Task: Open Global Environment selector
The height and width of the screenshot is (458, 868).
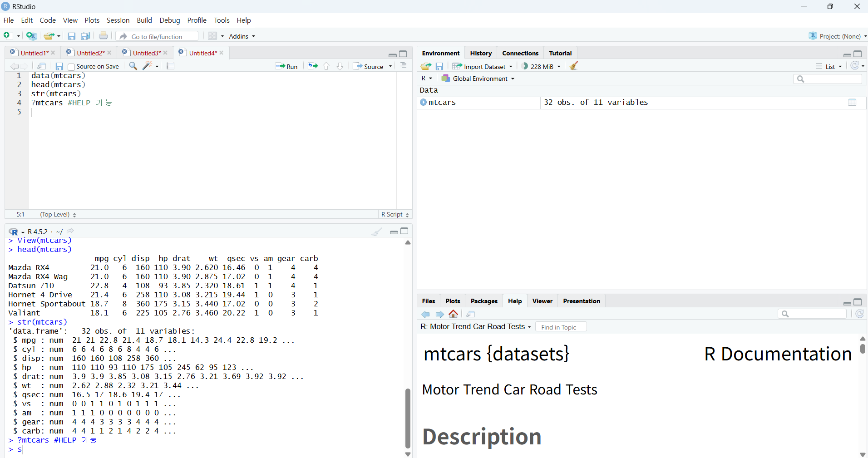Action: [x=478, y=79]
